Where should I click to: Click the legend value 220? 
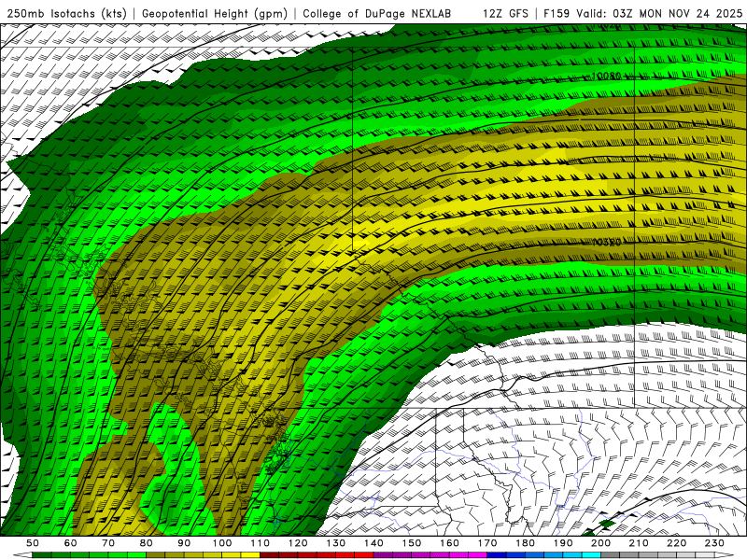coord(676,543)
